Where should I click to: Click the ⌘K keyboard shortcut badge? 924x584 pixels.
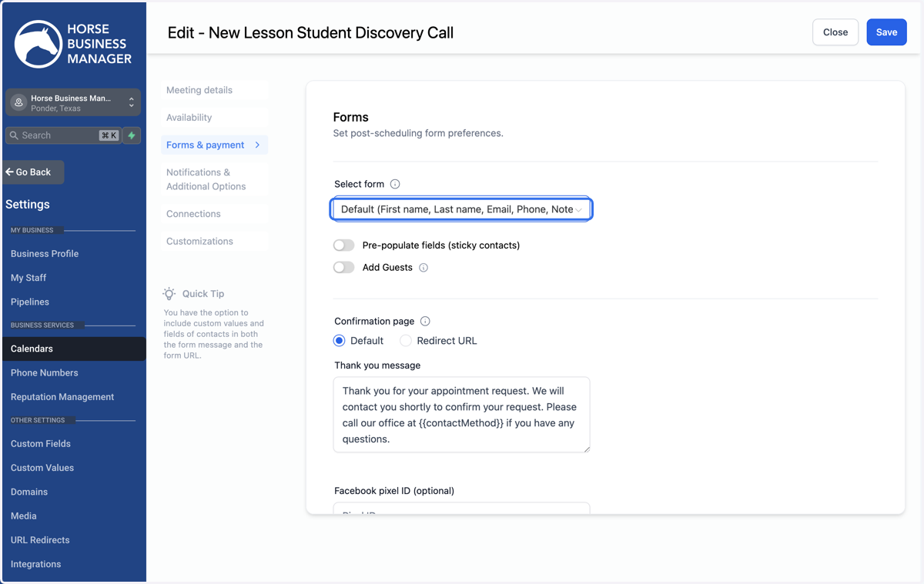109,135
